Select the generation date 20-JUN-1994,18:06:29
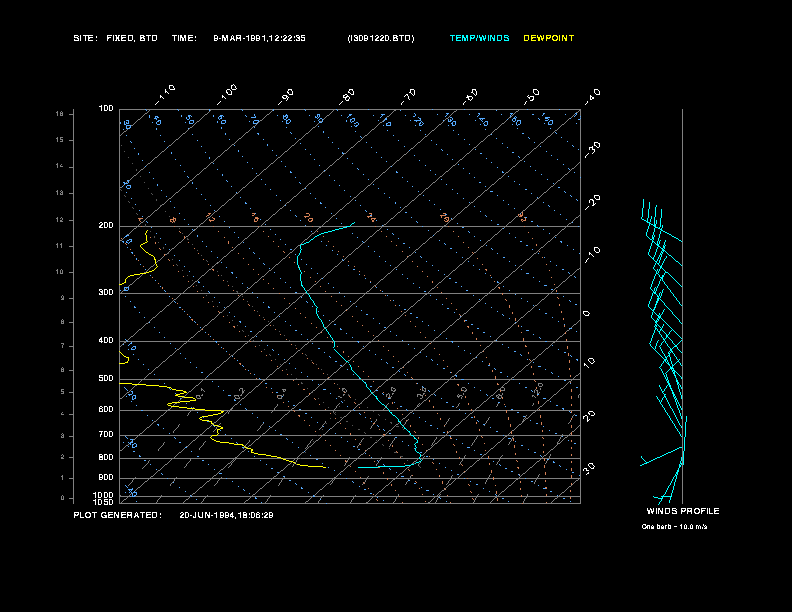This screenshot has height=612, width=792. [x=226, y=515]
